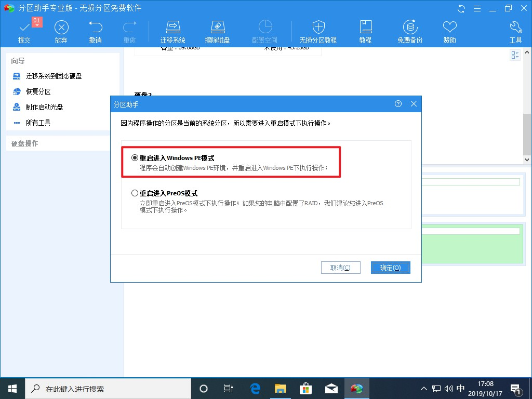The image size is (532, 399).
Task: Open the hamburger menu in title bar
Action: click(x=477, y=8)
